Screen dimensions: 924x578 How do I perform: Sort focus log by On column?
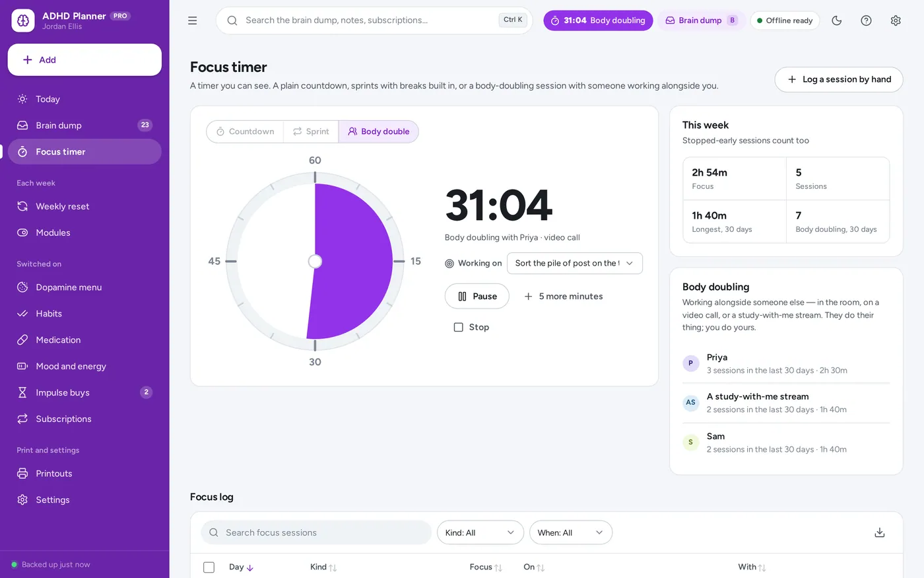tap(534, 567)
